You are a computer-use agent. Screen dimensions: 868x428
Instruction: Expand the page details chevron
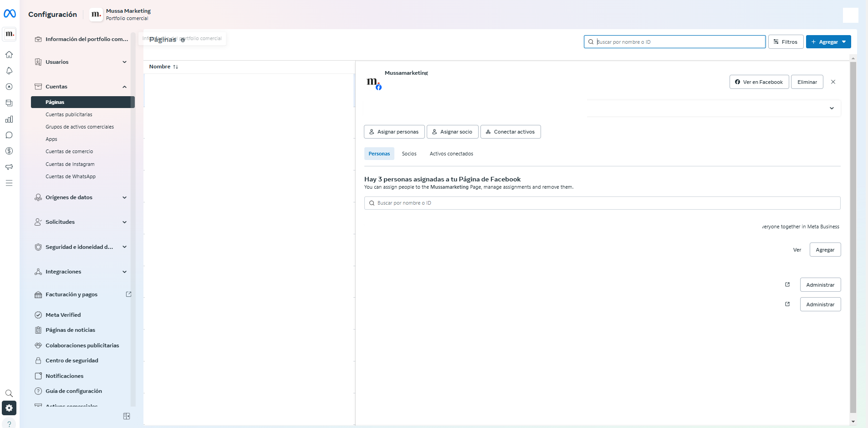click(x=832, y=108)
